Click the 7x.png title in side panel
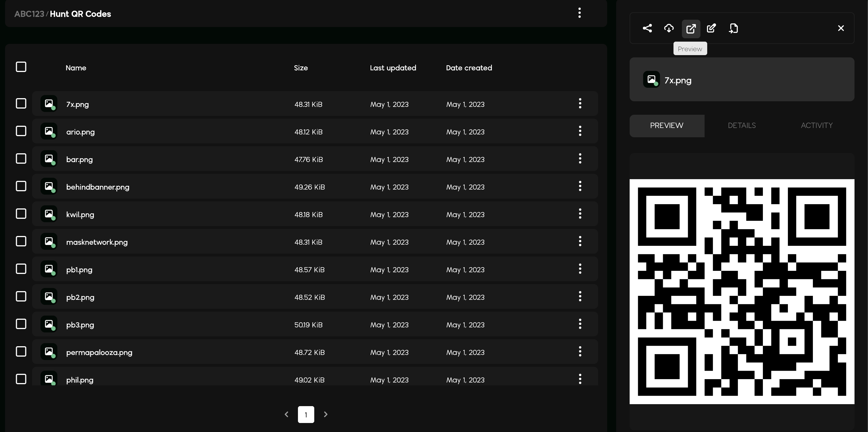Viewport: 868px width, 432px height. 678,81
